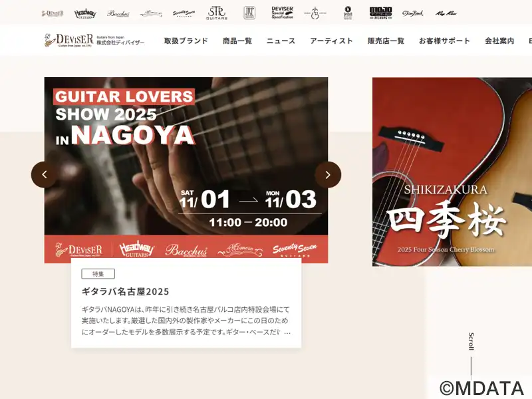Click the ギタラバ名古屋2025 article title
This screenshot has height=399, width=532.
tap(125, 291)
